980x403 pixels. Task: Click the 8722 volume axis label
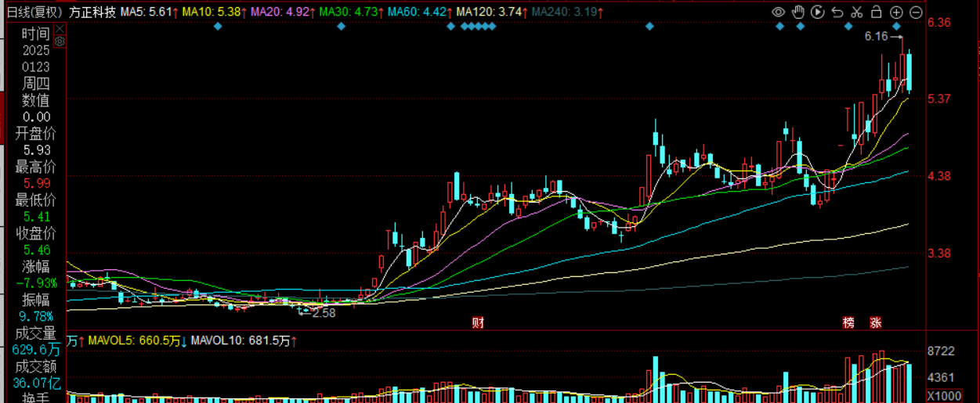click(x=941, y=351)
